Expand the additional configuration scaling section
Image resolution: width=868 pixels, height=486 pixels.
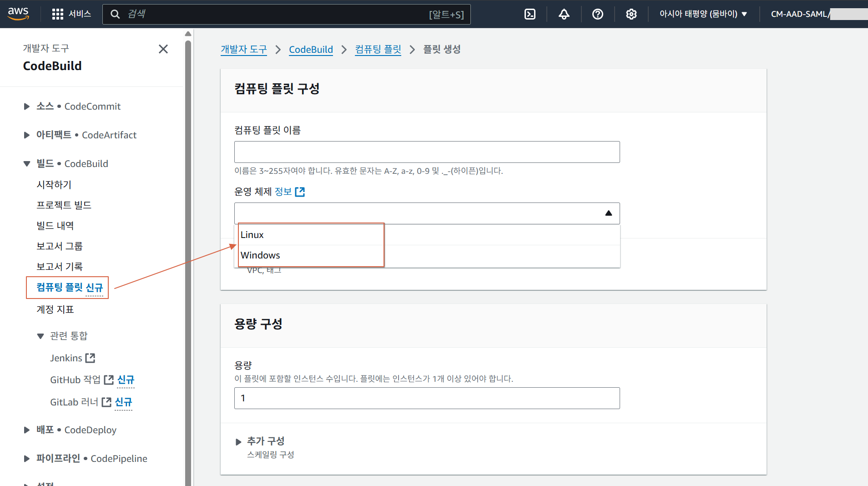[x=238, y=442]
